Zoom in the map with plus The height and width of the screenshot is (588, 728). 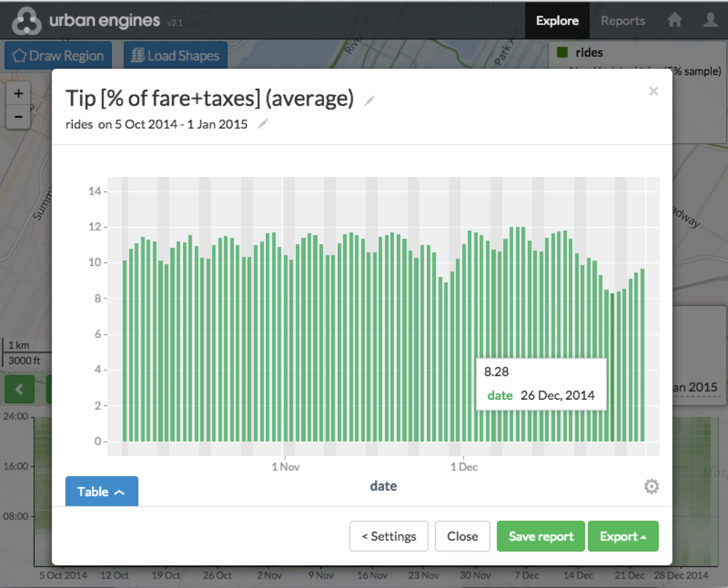pos(19,94)
